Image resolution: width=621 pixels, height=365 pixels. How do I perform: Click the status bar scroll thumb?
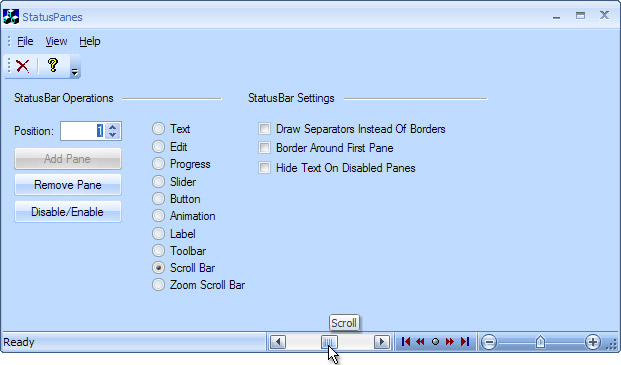coord(329,342)
